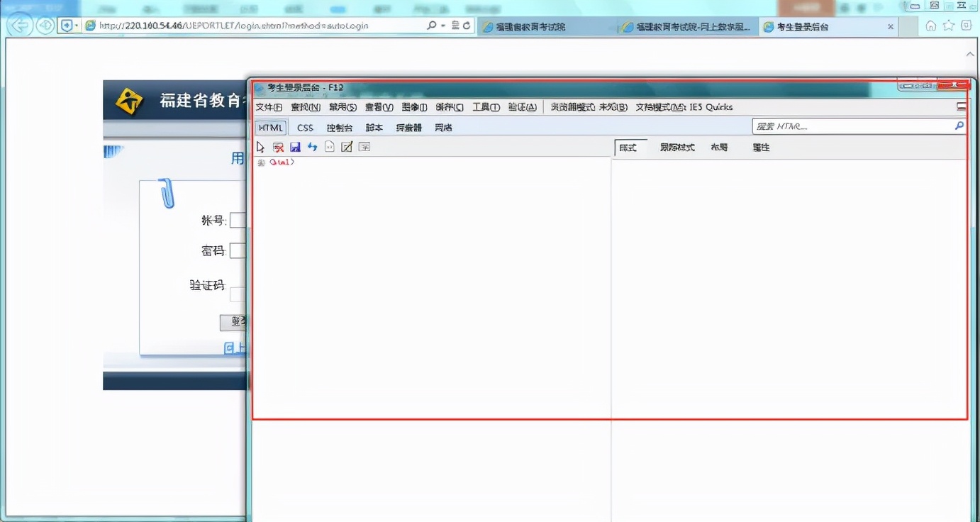Screen dimensions: 980x522
Task: Click the view document source icon
Action: [x=328, y=146]
